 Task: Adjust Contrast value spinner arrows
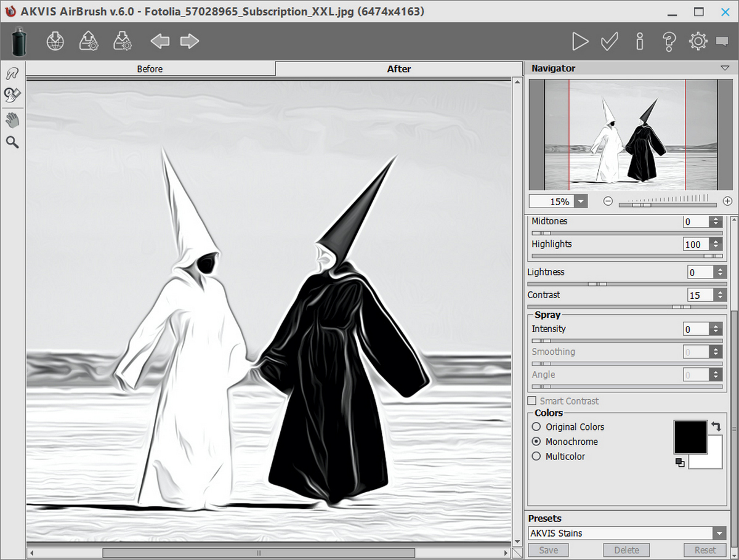pos(720,296)
